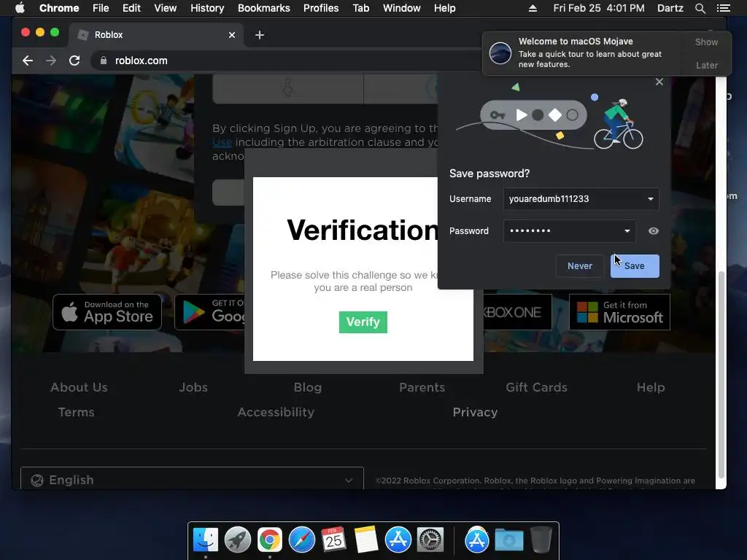
Task: Open the Download on the App Store badge
Action: pyautogui.click(x=107, y=312)
